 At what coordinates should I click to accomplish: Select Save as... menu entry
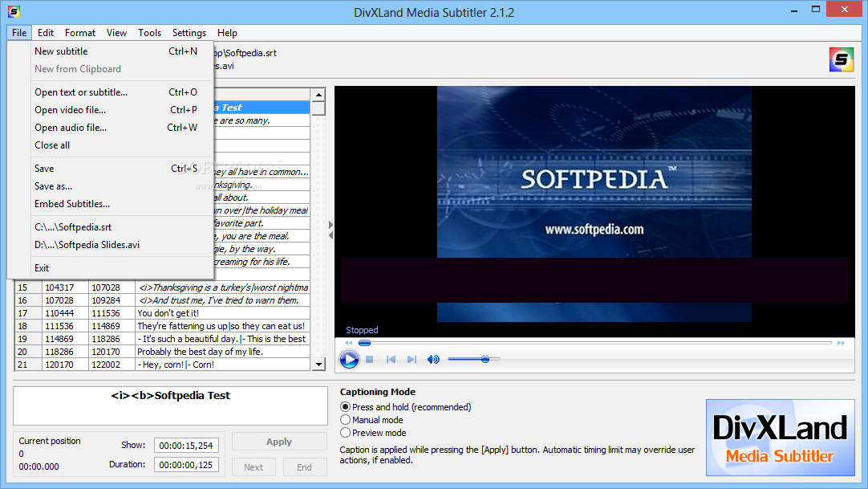click(x=111, y=186)
